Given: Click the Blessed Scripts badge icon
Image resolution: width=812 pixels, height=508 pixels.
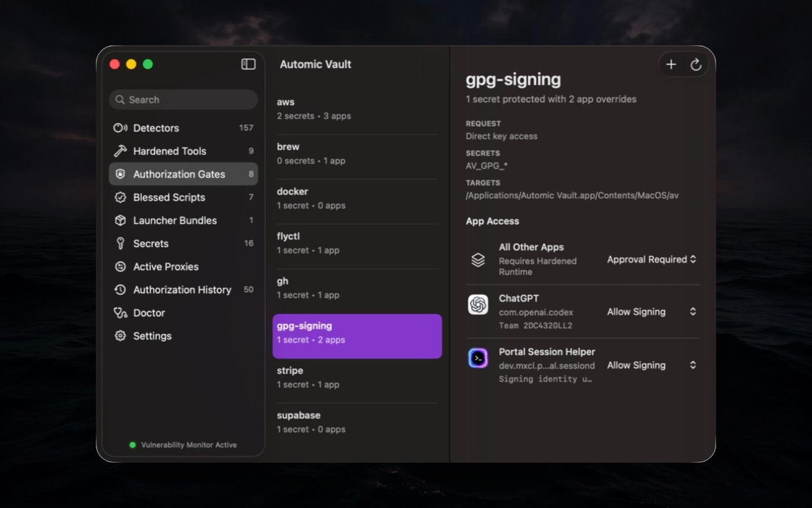Looking at the screenshot, I should (x=120, y=197).
